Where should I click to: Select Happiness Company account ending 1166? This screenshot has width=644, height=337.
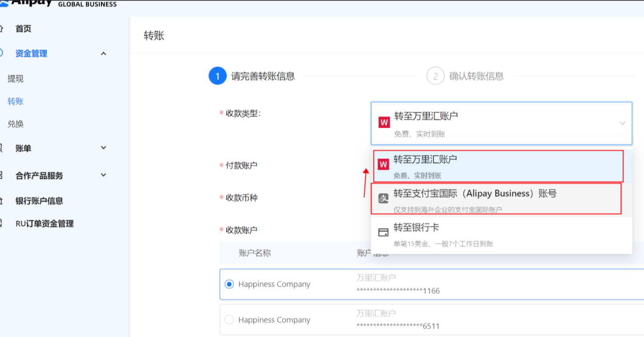[229, 284]
